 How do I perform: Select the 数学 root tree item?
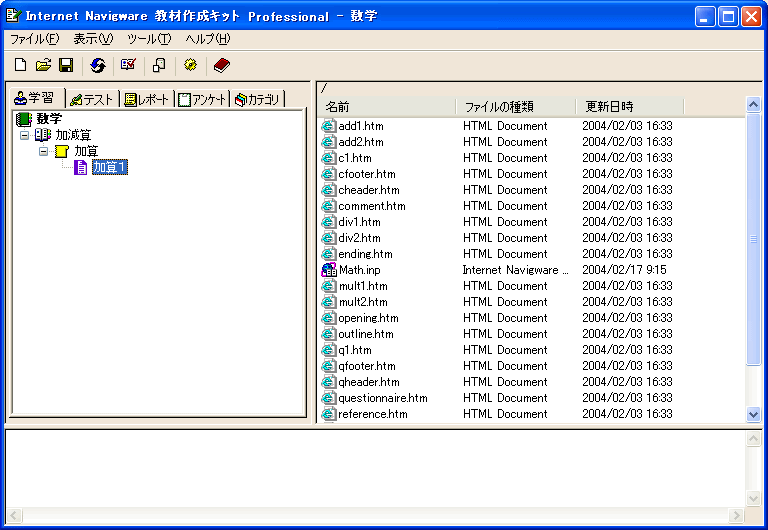49,119
